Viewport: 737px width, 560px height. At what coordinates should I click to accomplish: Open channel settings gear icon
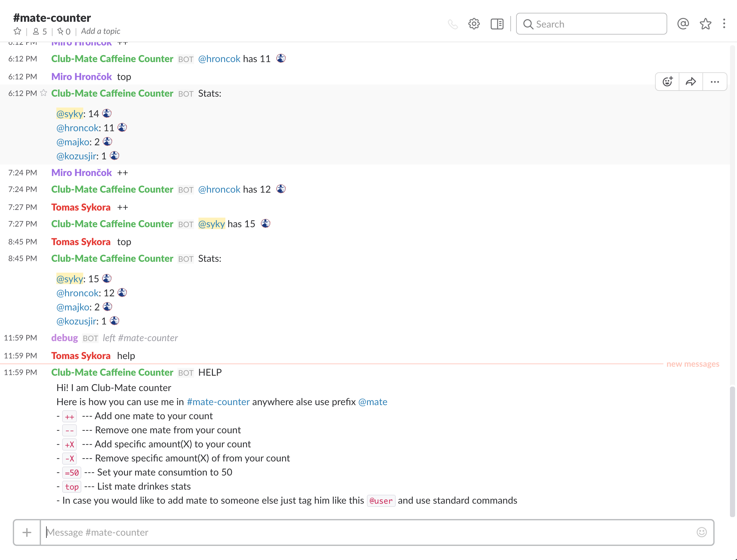[474, 24]
